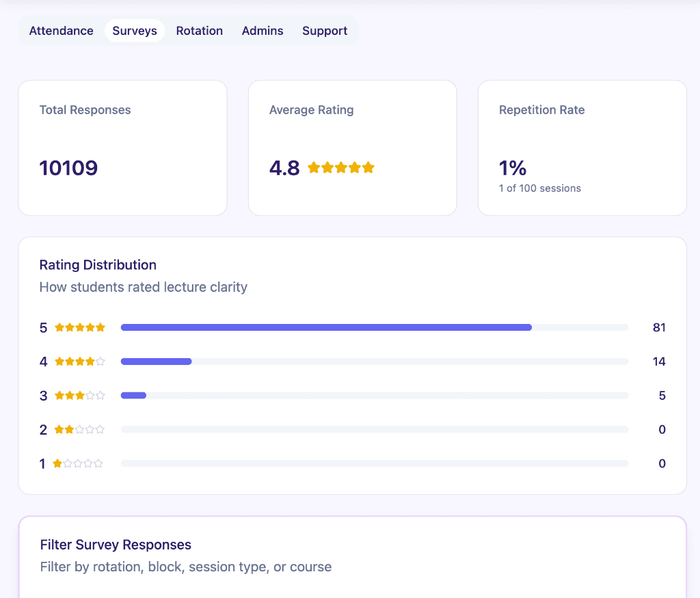The image size is (700, 598).
Task: Click the Repetition Rate 1% value
Action: click(x=513, y=168)
